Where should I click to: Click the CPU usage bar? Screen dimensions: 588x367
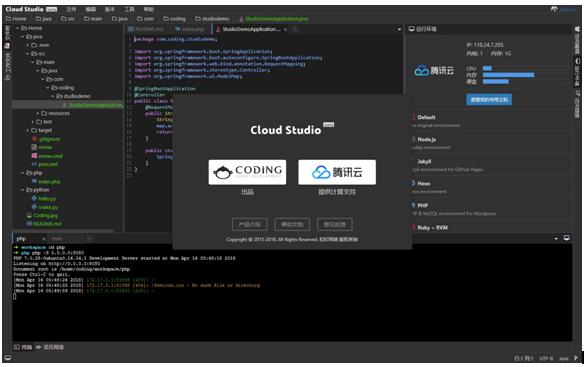(487, 68)
